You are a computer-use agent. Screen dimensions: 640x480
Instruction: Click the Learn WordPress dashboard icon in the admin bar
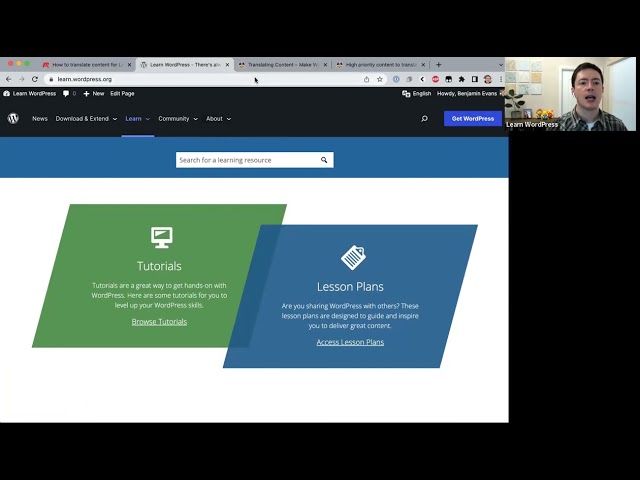tap(6, 93)
